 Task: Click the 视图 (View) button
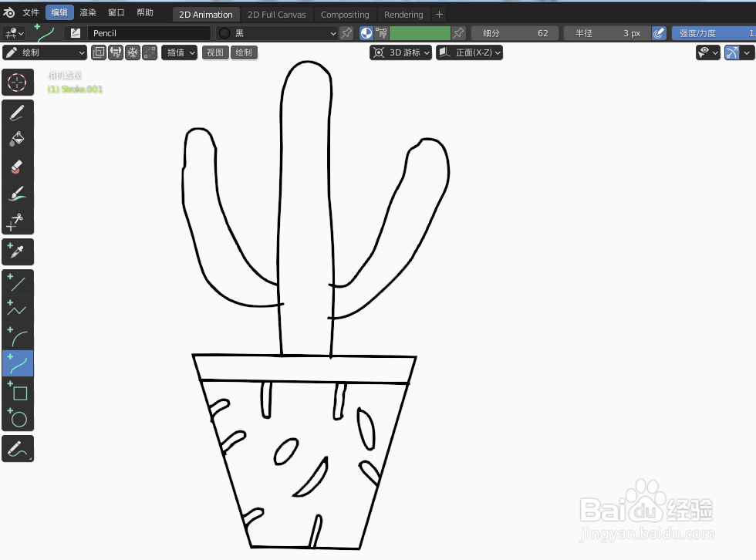pyautogui.click(x=215, y=52)
